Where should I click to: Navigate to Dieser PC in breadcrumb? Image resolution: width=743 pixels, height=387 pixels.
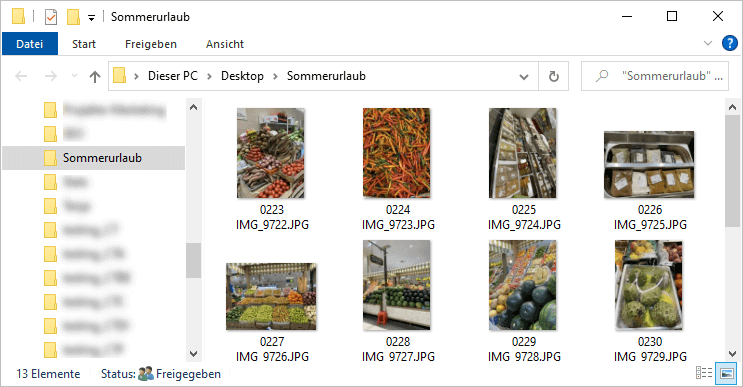(172, 76)
